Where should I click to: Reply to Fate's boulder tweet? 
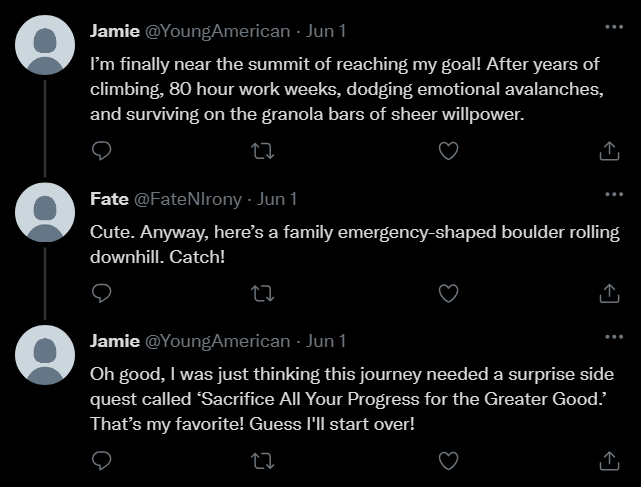tap(100, 293)
